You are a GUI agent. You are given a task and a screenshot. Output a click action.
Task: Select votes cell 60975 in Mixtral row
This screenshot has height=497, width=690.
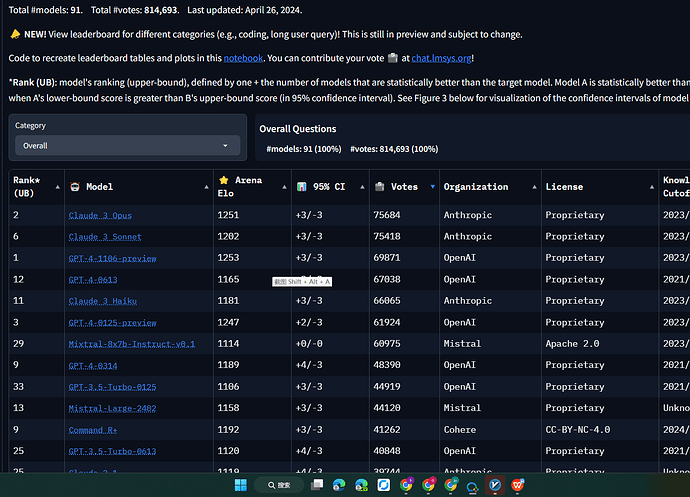coord(387,344)
